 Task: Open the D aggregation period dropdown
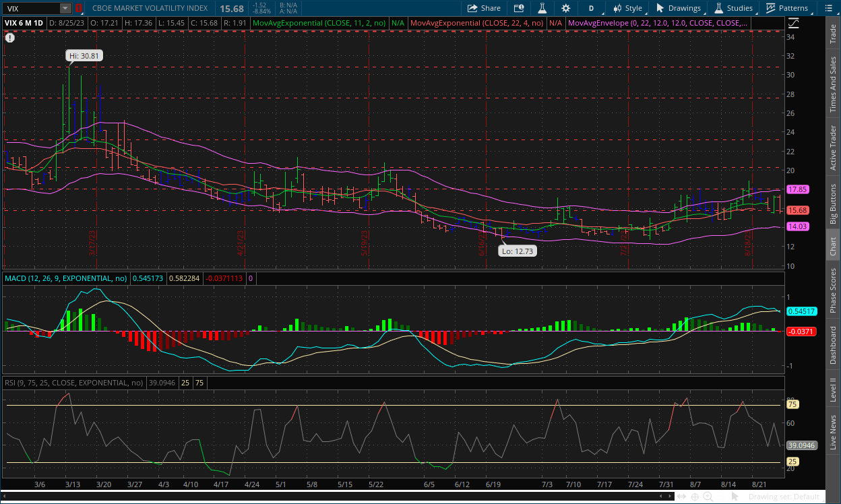[x=592, y=8]
